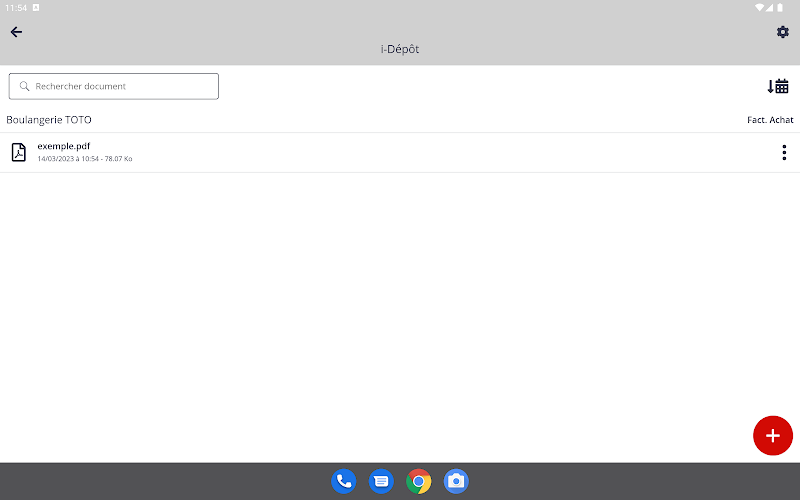Tap the Wi-Fi status icon

pos(760,8)
